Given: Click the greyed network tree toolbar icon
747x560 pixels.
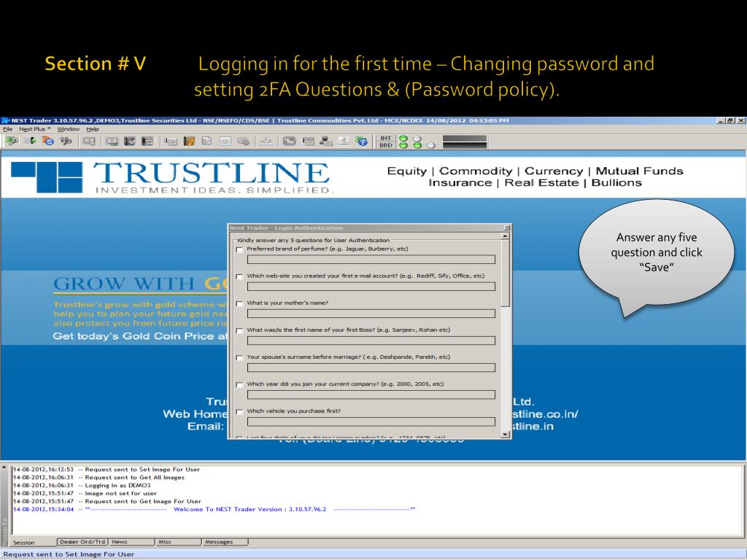Looking at the screenshot, I should (266, 141).
